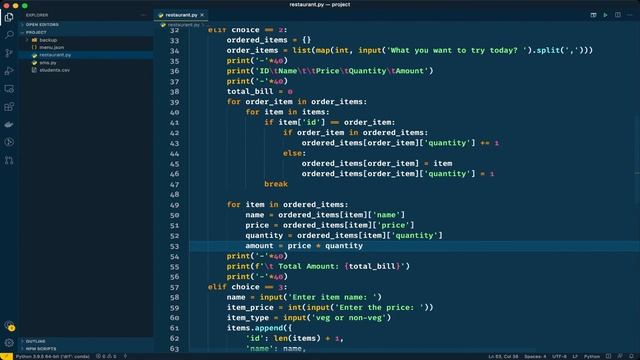Click line number 53 in the gutter
640x360 pixels.
click(x=174, y=246)
